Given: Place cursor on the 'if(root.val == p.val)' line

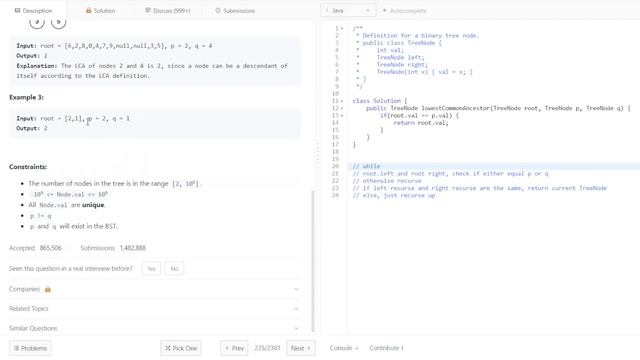Looking at the screenshot, I should point(419,116).
